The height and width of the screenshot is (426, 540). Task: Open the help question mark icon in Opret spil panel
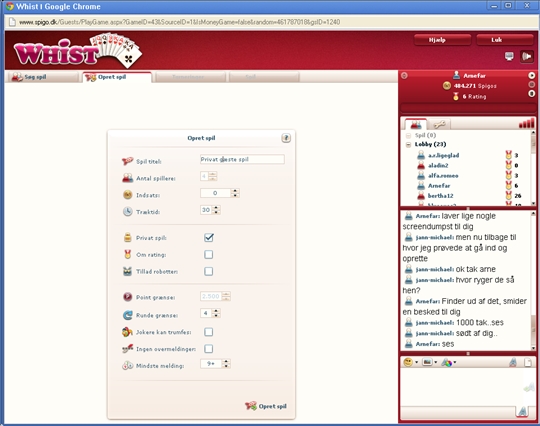pos(286,138)
